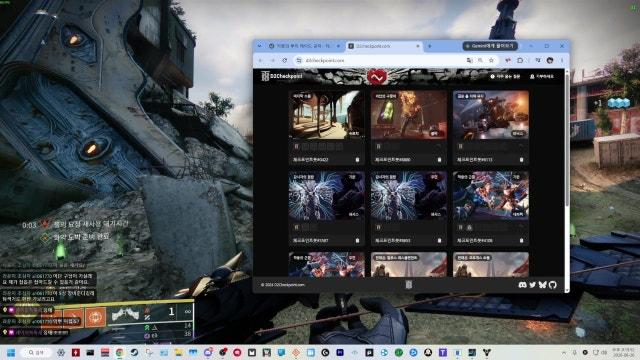This screenshot has height=360, width=640.
Task: Click the red heart logo in header
Action: tap(377, 77)
